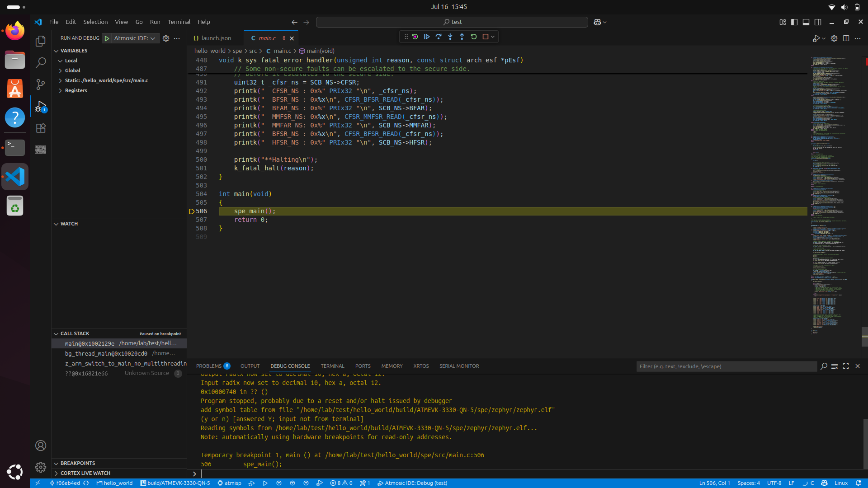This screenshot has height=488, width=868.
Task: Toggle word wrap icon in debug console
Action: tap(835, 366)
